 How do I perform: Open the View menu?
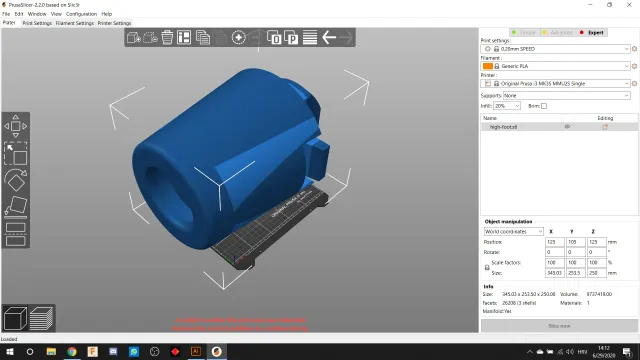pos(56,14)
